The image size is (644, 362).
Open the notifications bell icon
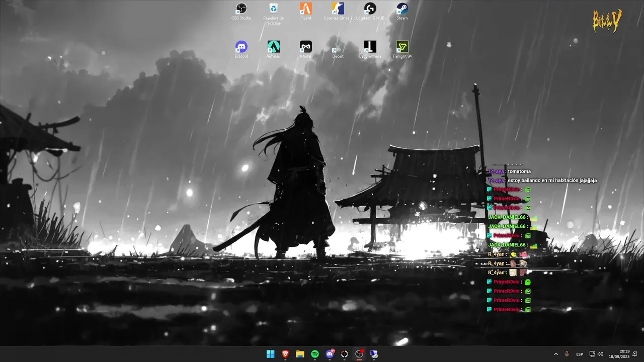(635, 354)
